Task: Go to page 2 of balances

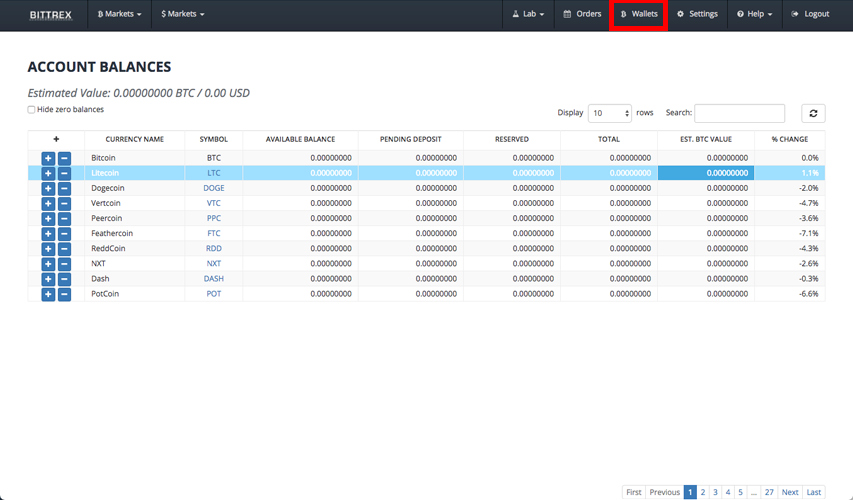Action: pos(703,492)
